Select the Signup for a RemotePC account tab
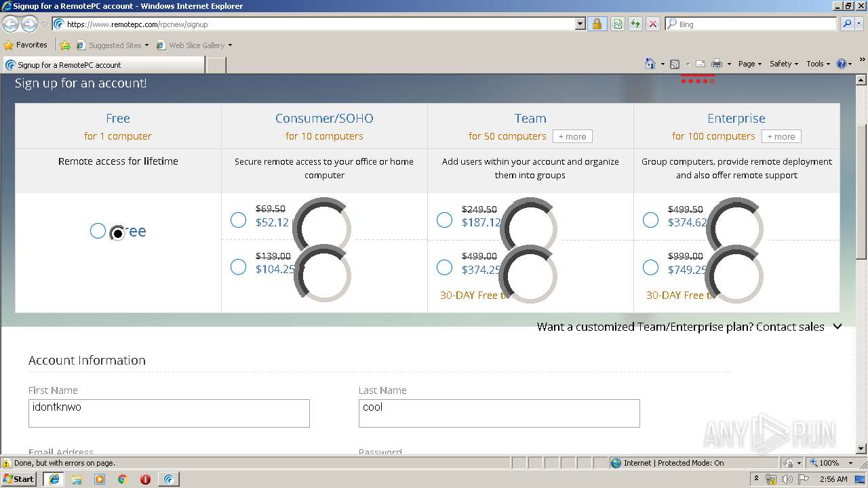868x488 pixels. click(103, 65)
